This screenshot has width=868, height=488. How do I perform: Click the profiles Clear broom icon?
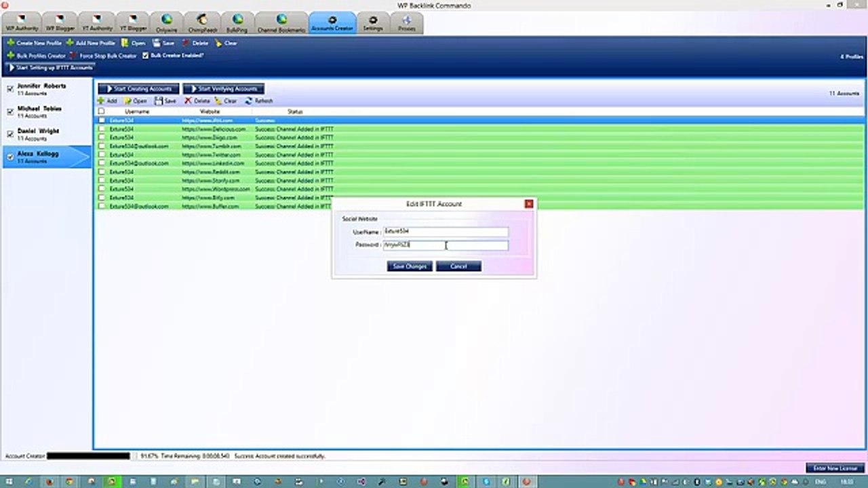[x=218, y=43]
